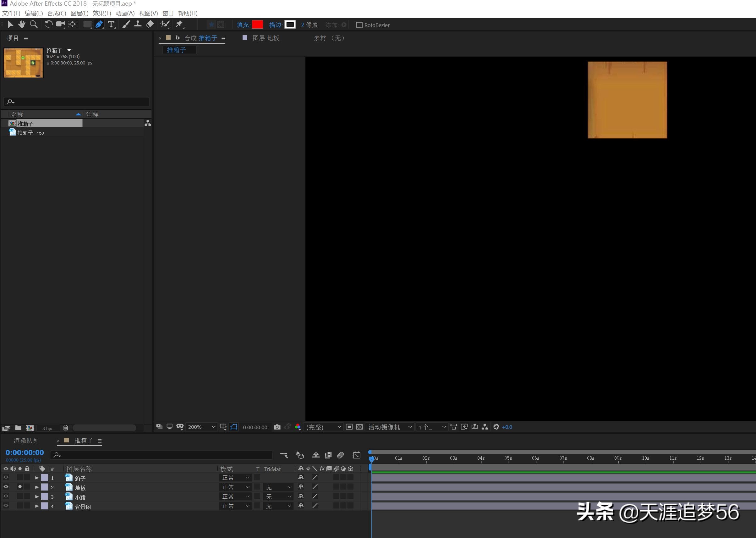
Task: Expand the 小猪 layer properties
Action: pos(37,496)
